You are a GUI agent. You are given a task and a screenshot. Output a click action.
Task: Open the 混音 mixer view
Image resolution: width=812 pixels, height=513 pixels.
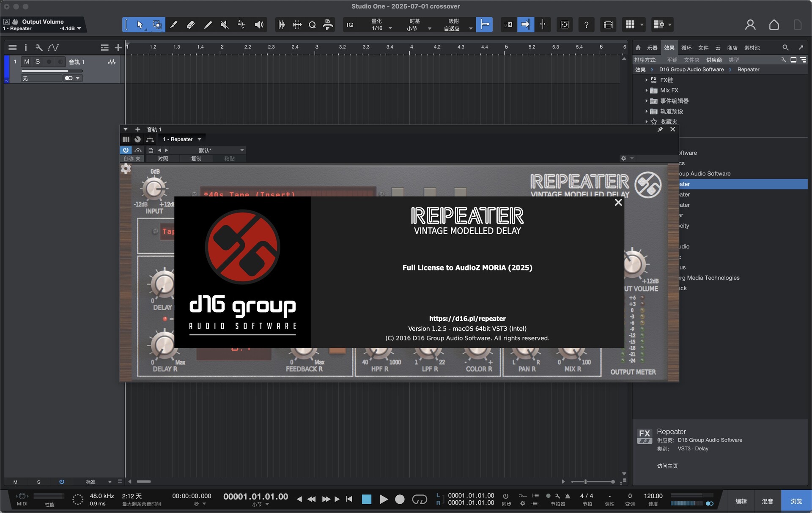(768, 501)
